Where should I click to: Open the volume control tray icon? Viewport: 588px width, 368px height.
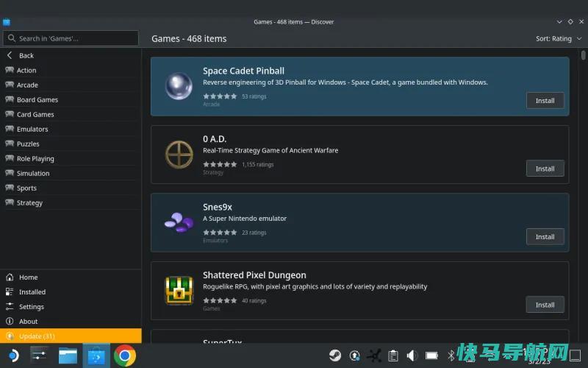(412, 355)
